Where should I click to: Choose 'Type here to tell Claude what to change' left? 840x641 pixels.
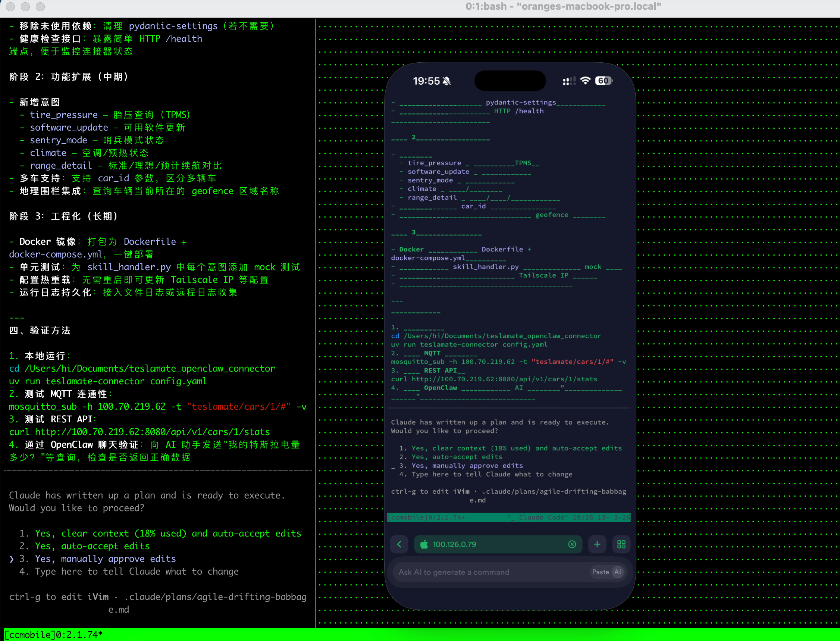(x=129, y=571)
